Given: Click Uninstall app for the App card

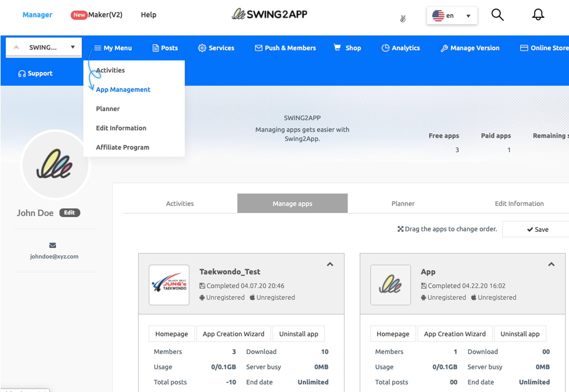Looking at the screenshot, I should [520, 334].
